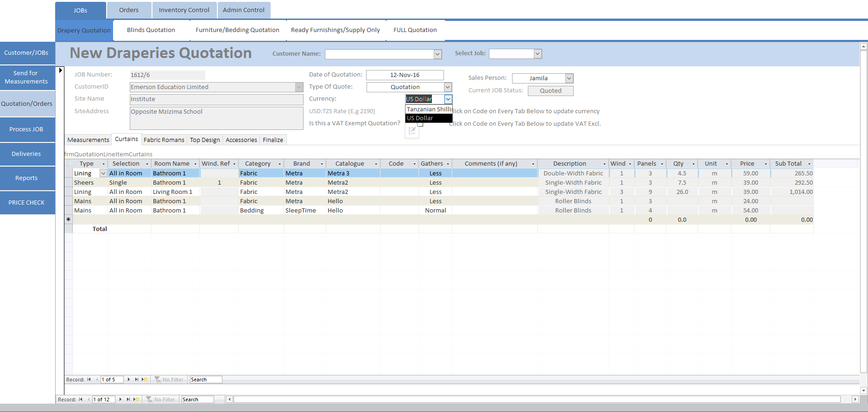Screen dimensions: 868x412
Task: Click the edit list items icon below Currency
Action: 412,131
